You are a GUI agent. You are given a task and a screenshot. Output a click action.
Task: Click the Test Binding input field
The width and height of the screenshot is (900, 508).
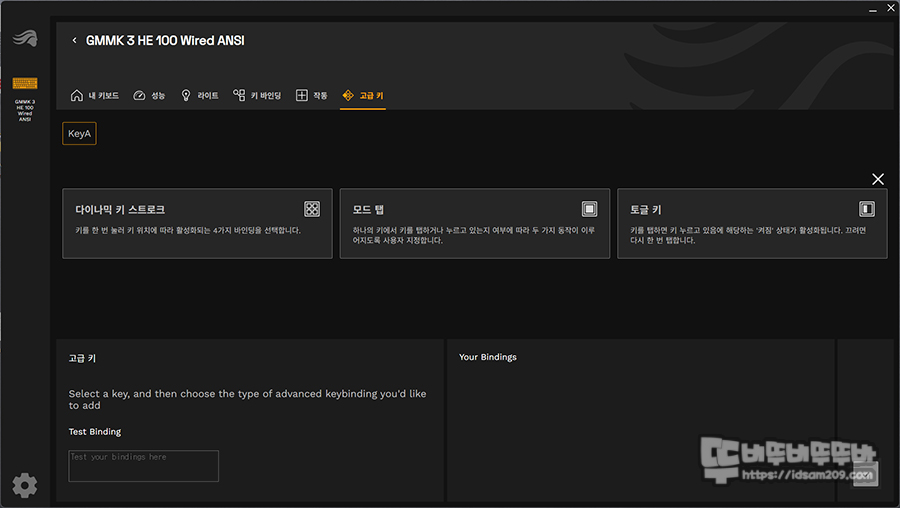tap(143, 466)
